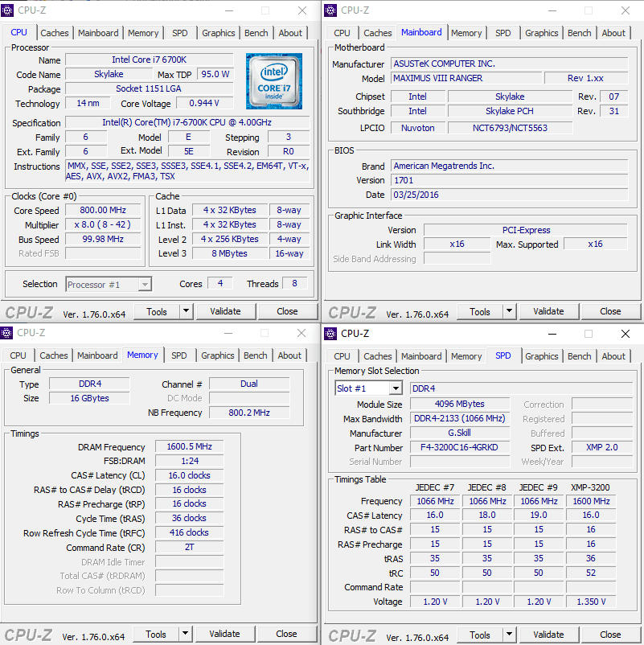Click the XMP-3200 voltage 1.350 V
The height and width of the screenshot is (645, 644).
pos(591,602)
